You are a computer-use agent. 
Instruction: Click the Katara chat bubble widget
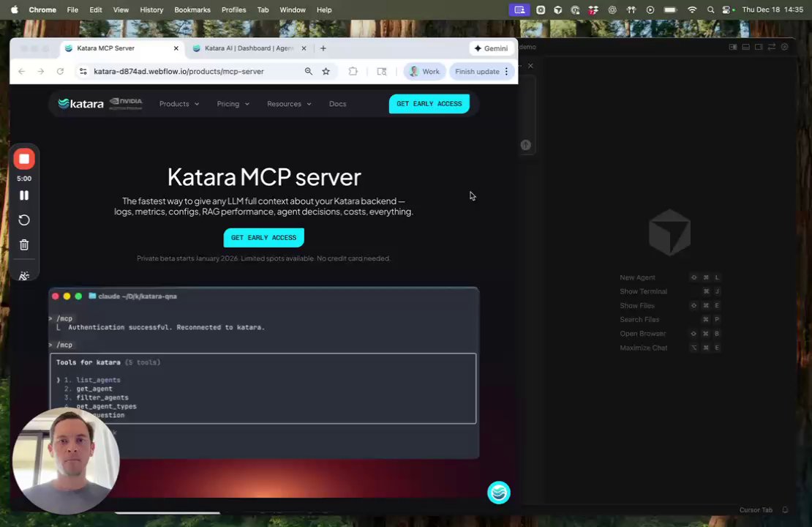(x=498, y=493)
